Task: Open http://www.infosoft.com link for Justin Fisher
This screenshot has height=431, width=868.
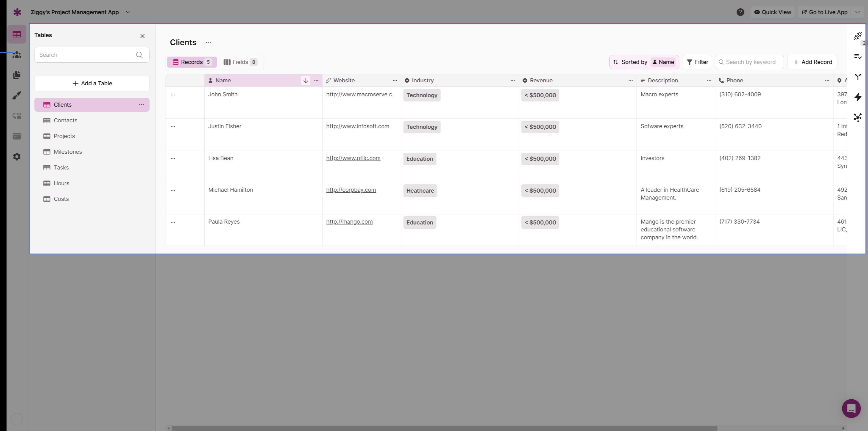Action: [358, 126]
